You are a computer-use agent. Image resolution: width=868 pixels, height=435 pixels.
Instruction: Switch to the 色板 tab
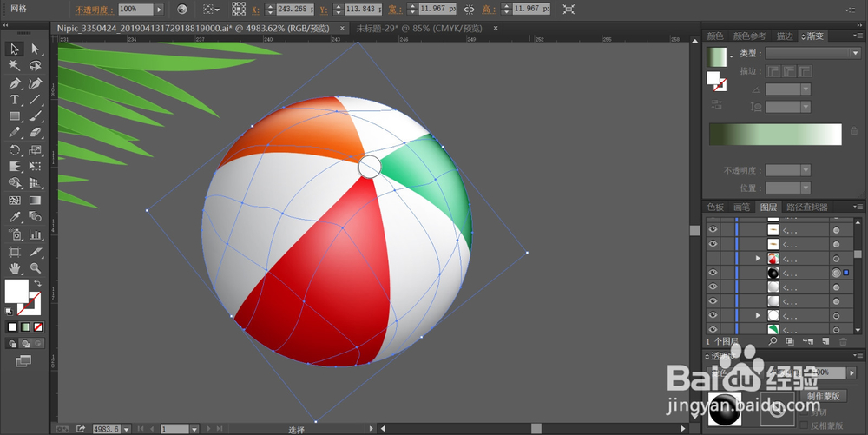[x=714, y=207]
